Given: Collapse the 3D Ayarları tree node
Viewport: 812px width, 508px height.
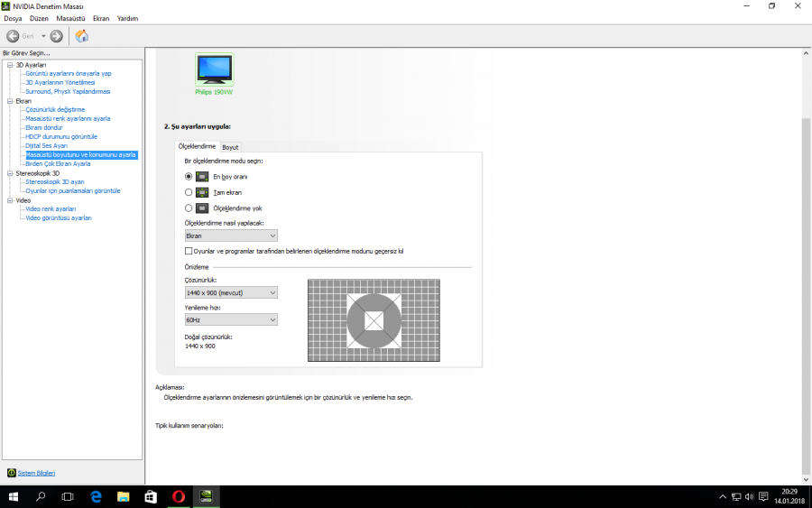Looking at the screenshot, I should point(10,65).
